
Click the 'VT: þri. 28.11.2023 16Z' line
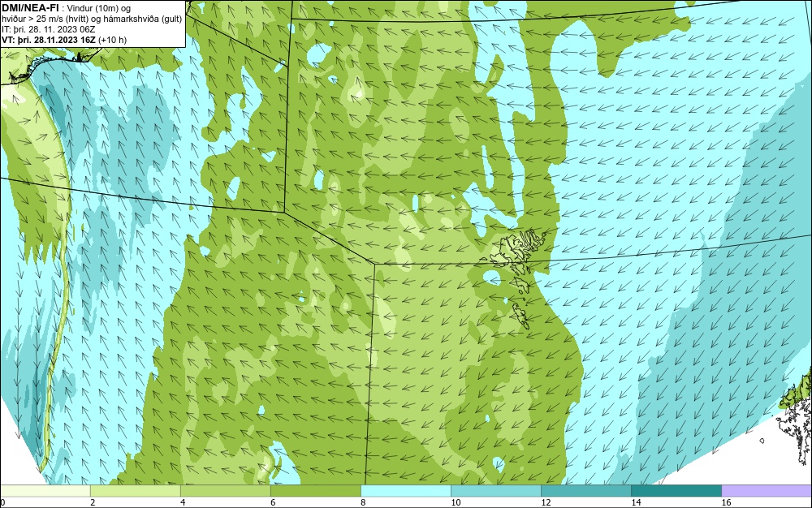click(x=64, y=40)
